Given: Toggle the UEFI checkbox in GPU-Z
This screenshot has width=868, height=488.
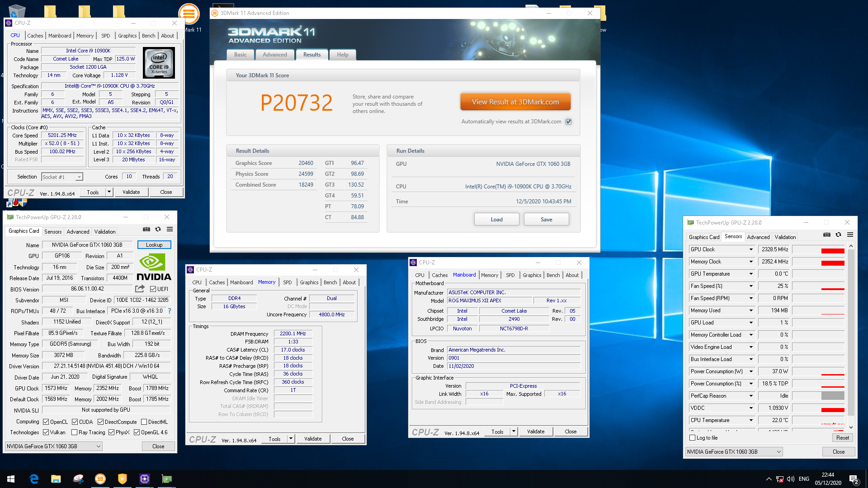Looking at the screenshot, I should pyautogui.click(x=153, y=289).
